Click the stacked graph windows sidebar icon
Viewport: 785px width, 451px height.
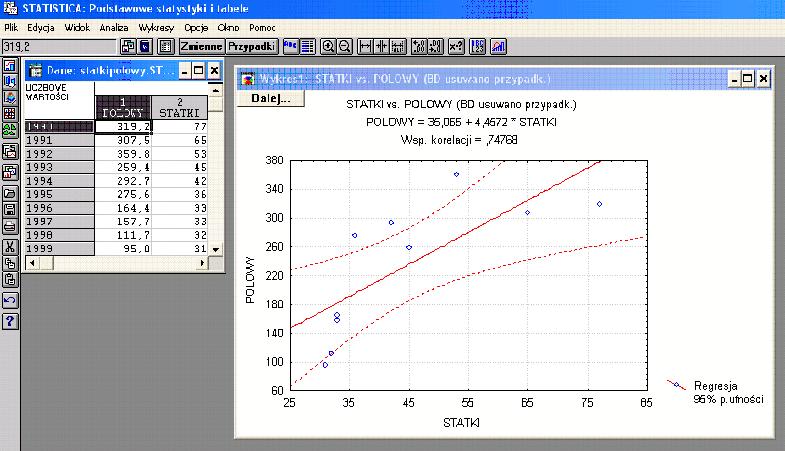tap(10, 152)
